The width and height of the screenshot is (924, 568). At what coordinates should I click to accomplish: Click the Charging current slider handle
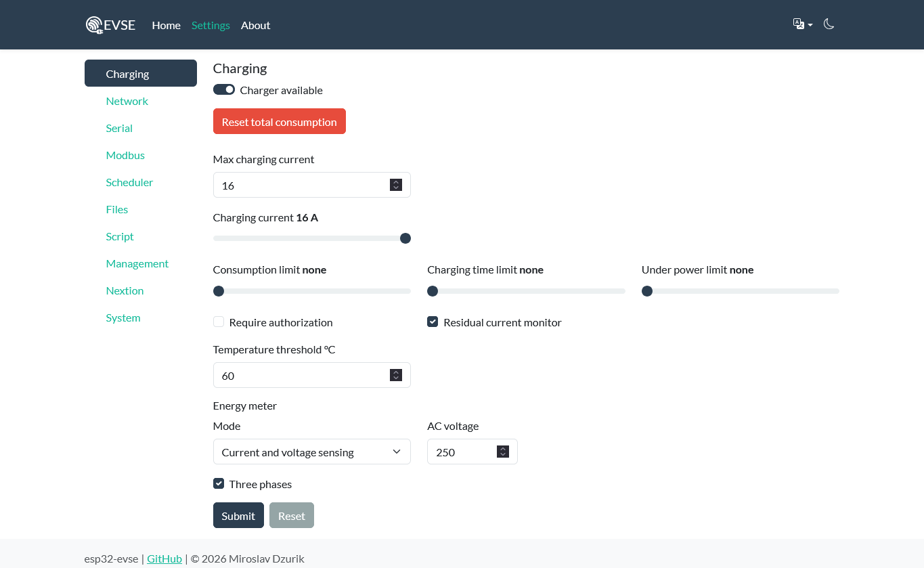(405, 238)
